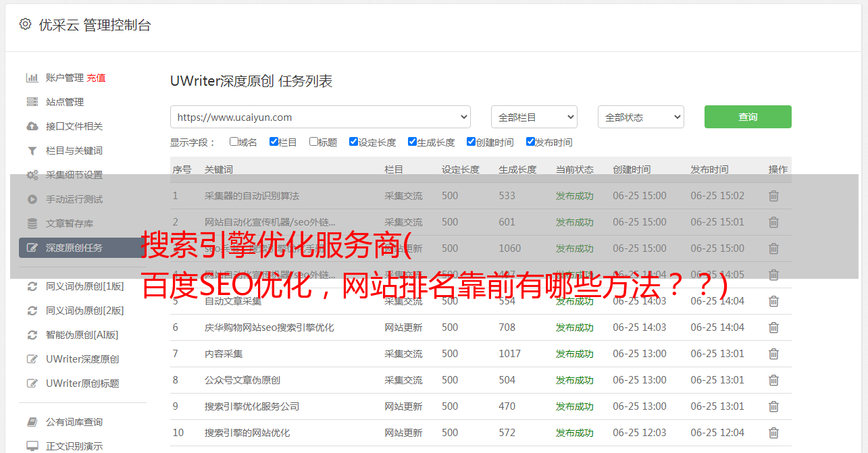Click the 同义词伪原创[1版] refresh icon
The width and height of the screenshot is (868, 453).
[x=32, y=286]
